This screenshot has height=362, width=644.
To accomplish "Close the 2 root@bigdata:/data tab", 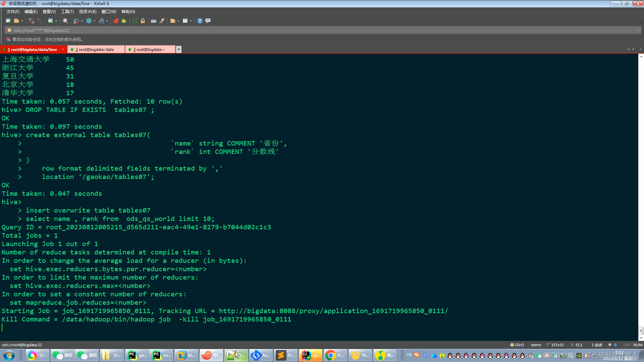I will tap(120, 49).
